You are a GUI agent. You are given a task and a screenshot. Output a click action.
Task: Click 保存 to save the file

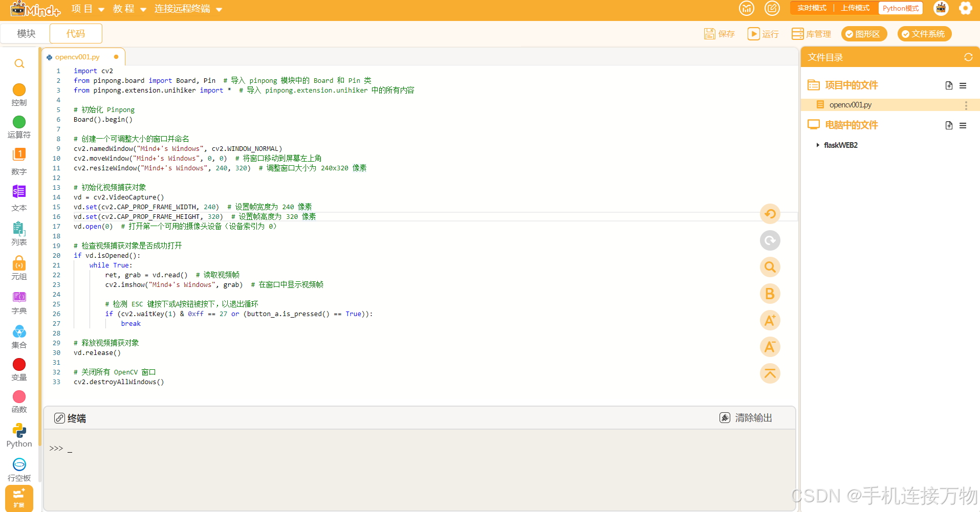pyautogui.click(x=720, y=34)
